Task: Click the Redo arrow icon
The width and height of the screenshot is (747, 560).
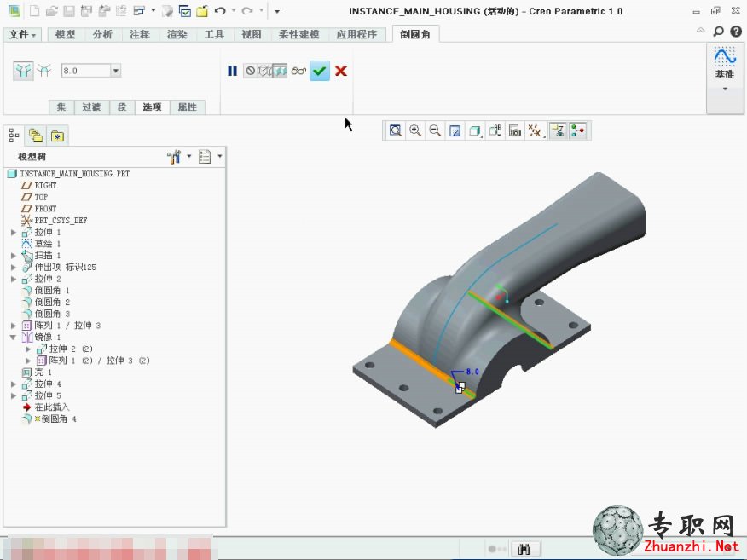Action: click(246, 10)
